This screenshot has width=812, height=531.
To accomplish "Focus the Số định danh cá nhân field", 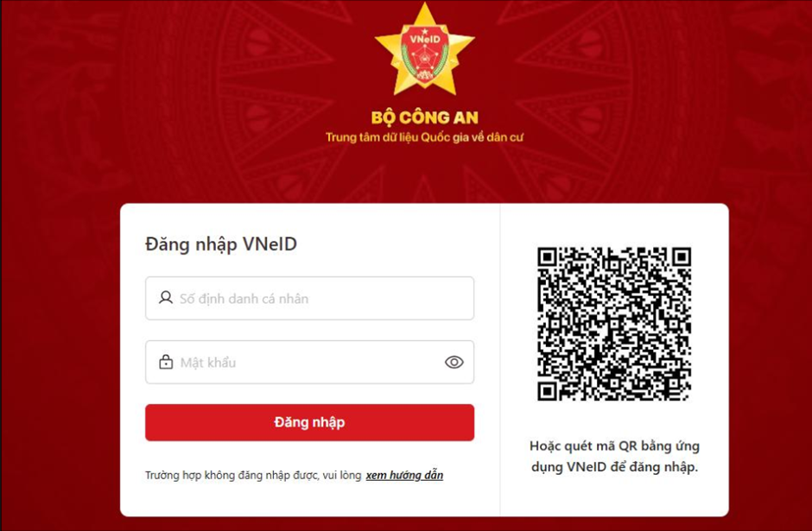I will (x=309, y=298).
